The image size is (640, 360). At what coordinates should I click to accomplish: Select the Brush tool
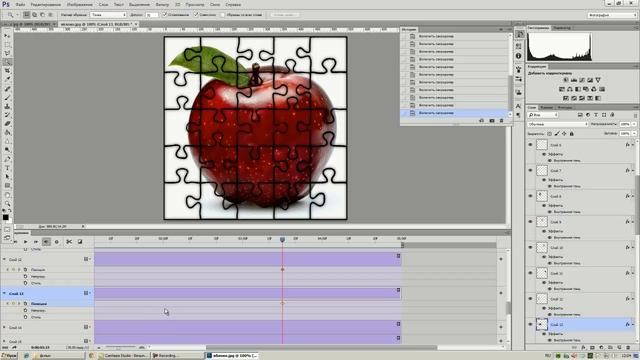point(7,98)
